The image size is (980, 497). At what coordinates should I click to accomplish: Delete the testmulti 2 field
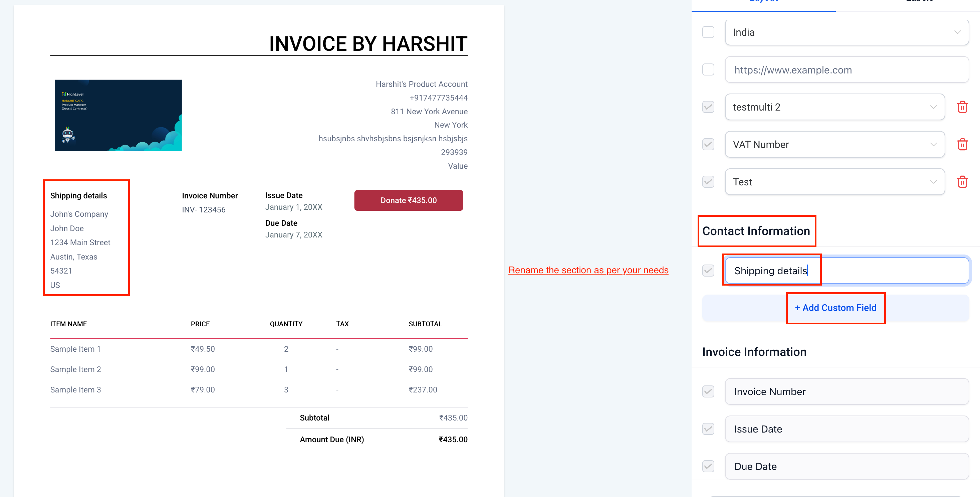tap(962, 107)
